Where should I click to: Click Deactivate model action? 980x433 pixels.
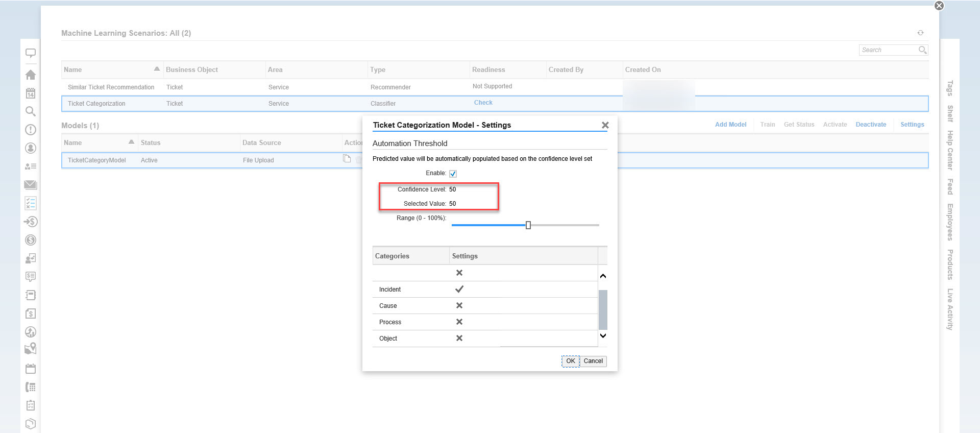(x=871, y=125)
